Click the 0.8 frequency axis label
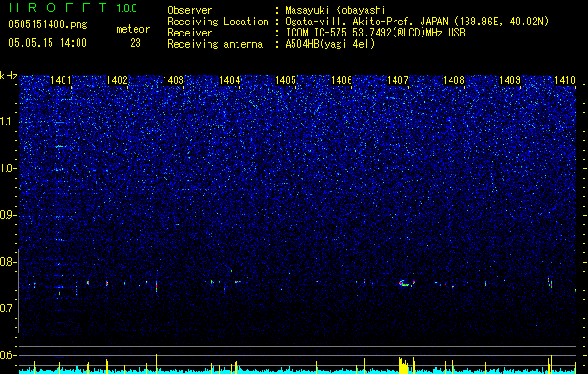 (x=7, y=262)
